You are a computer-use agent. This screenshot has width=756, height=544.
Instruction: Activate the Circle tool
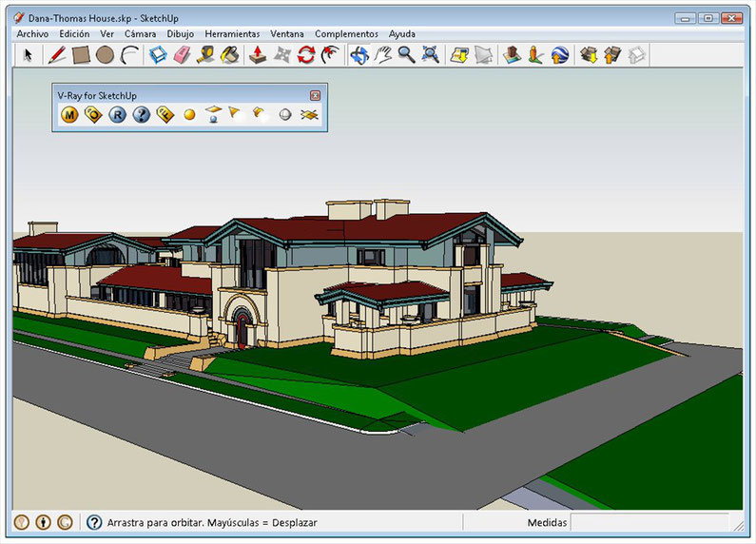(105, 55)
